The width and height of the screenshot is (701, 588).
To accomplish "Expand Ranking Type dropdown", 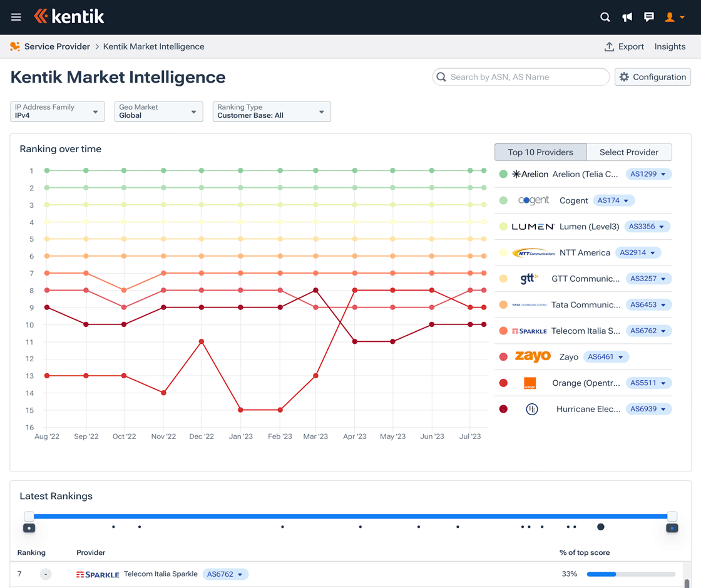I will click(271, 111).
